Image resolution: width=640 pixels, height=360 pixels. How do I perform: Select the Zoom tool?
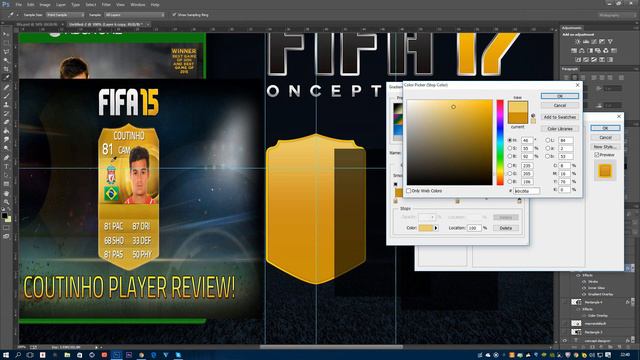coord(6,202)
